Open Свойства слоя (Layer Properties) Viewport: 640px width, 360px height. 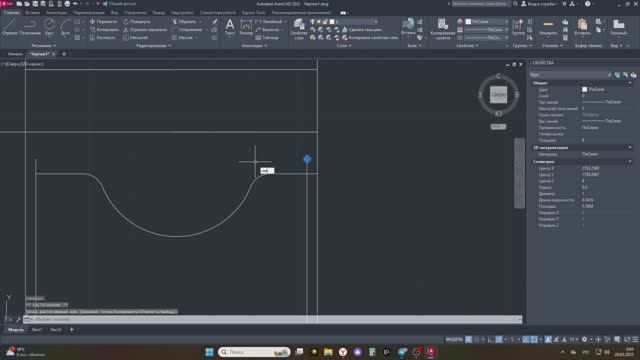coord(299,29)
